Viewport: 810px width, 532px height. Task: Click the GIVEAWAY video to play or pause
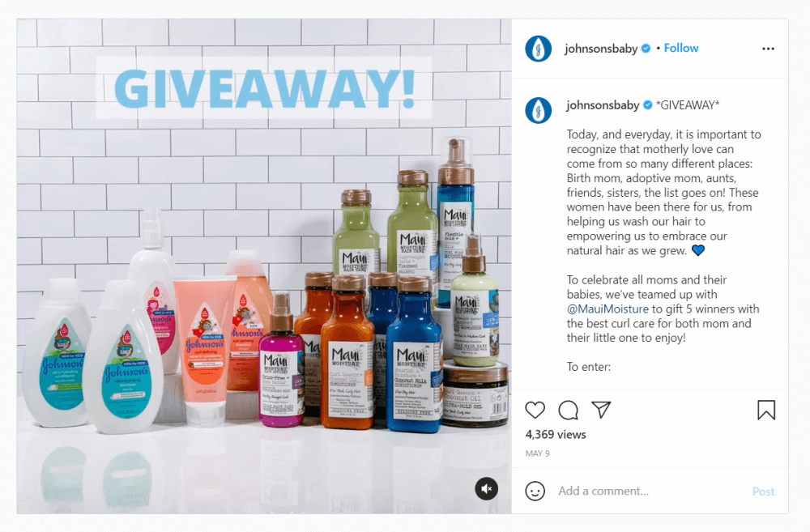264,266
